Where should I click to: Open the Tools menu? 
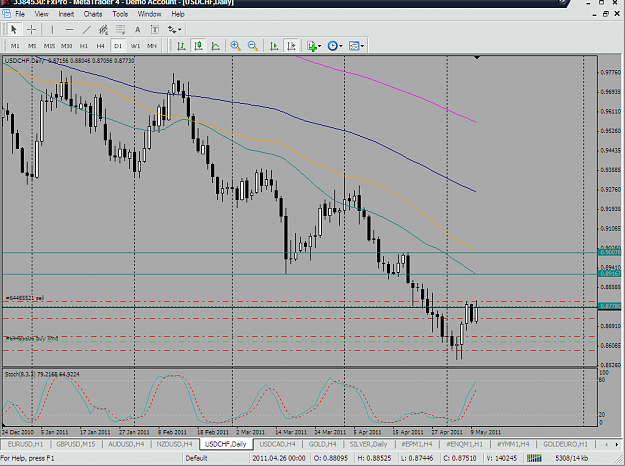click(120, 14)
